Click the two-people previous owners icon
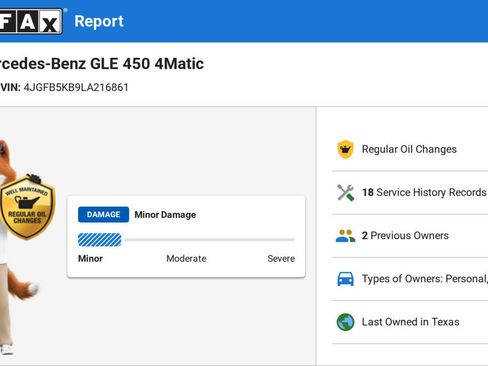Image resolution: width=488 pixels, height=366 pixels. (x=345, y=236)
